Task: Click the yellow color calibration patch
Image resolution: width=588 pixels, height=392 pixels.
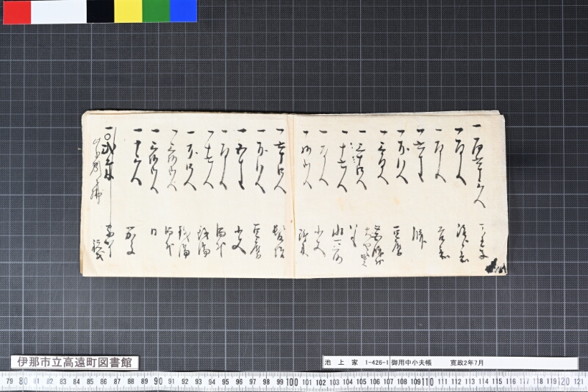Action: (128, 11)
